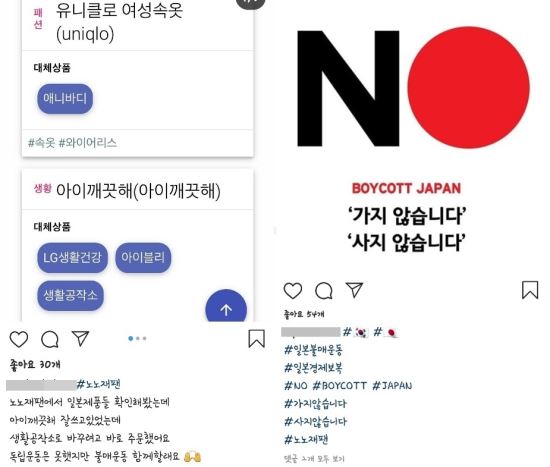Open the #일본불매운동 hashtag
Image resolution: width=550 pixels, height=467 pixels.
314,349
